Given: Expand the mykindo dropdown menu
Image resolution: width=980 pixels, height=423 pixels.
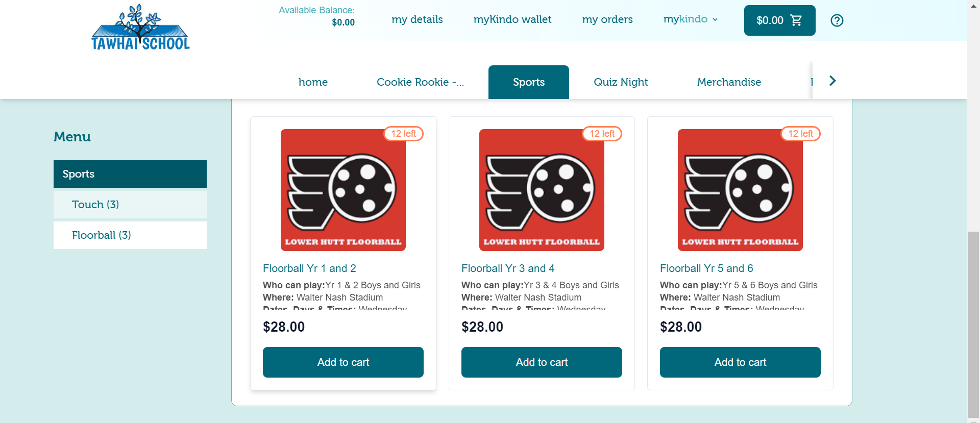Looking at the screenshot, I should click(x=691, y=19).
